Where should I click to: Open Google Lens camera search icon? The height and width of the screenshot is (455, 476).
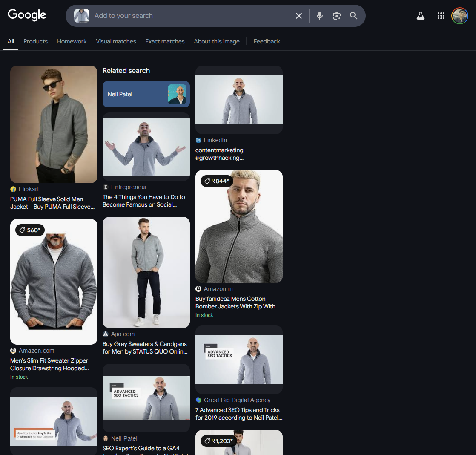tap(336, 16)
